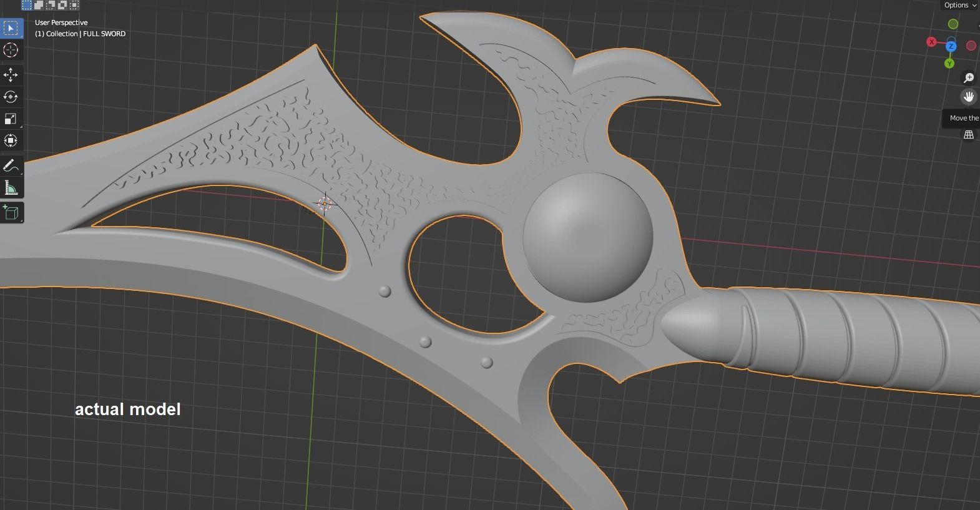Click the pan view hand icon
The image size is (980, 510).
click(x=969, y=97)
